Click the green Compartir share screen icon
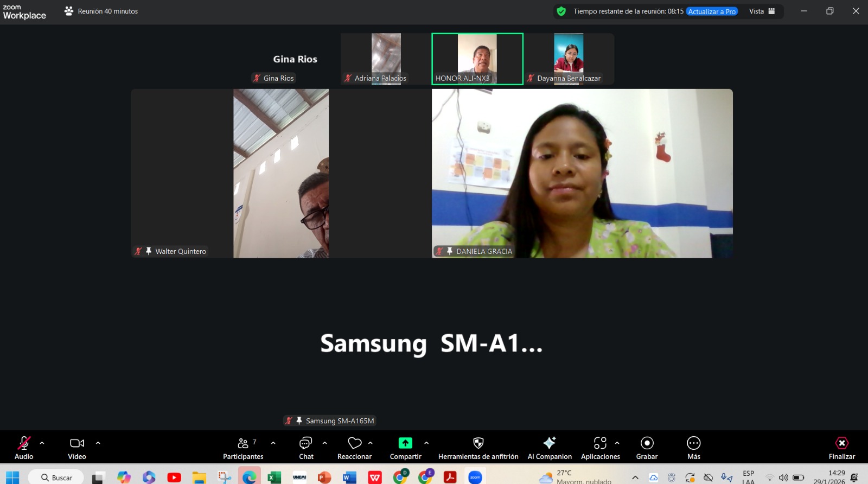The width and height of the screenshot is (868, 484). pos(405,443)
